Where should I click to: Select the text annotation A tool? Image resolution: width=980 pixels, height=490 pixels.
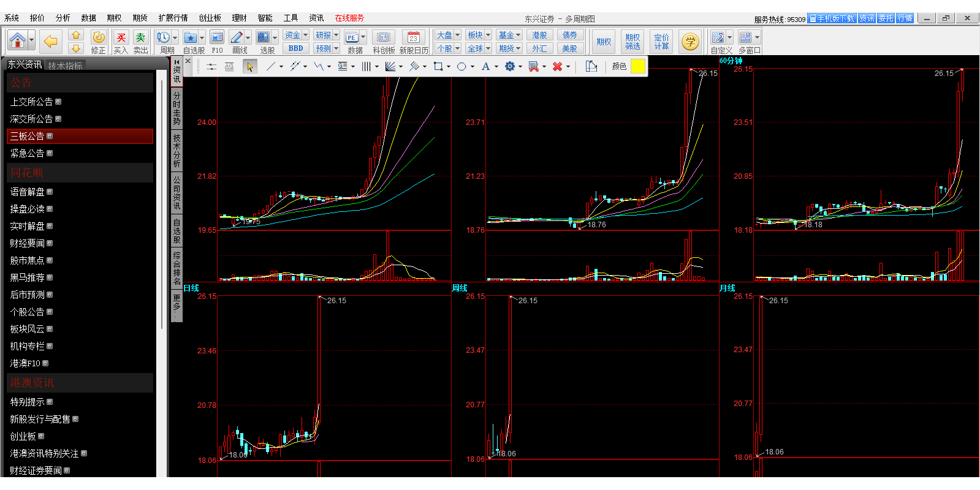pyautogui.click(x=485, y=66)
